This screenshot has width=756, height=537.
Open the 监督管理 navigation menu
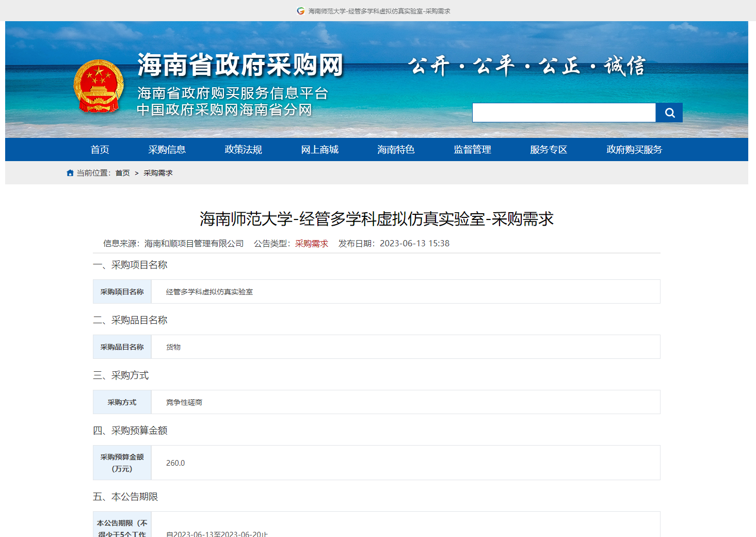(473, 150)
